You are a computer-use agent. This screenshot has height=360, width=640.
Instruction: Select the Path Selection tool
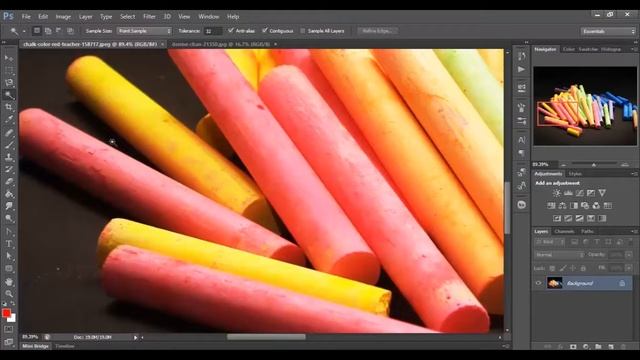tap(9, 256)
